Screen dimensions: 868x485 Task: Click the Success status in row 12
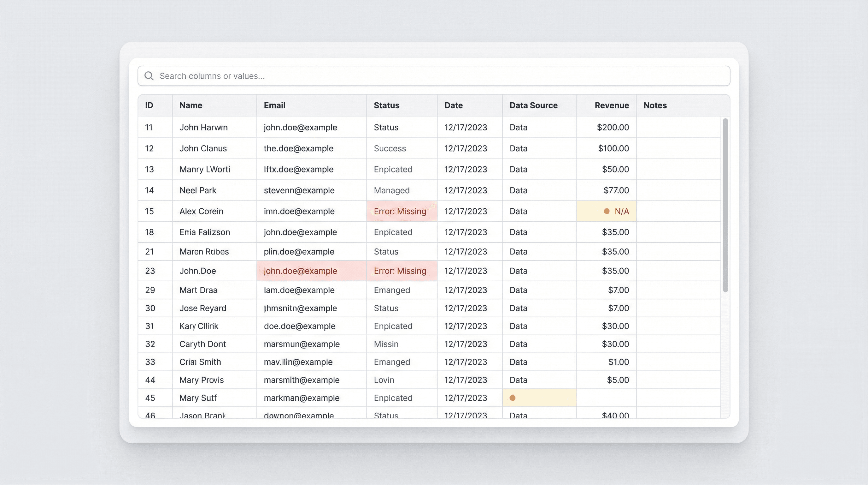[390, 148]
